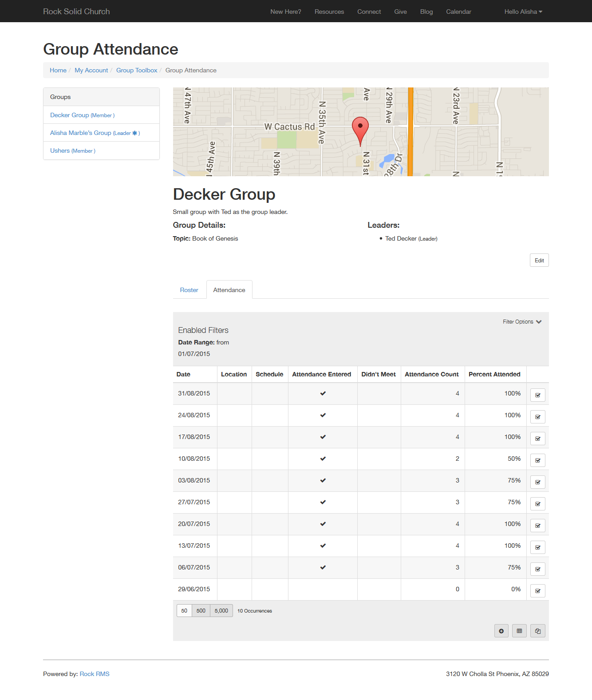Screen dimensions: 592x700
Task: Open attendance entry for 29/06/2015 row
Action: [x=537, y=591]
